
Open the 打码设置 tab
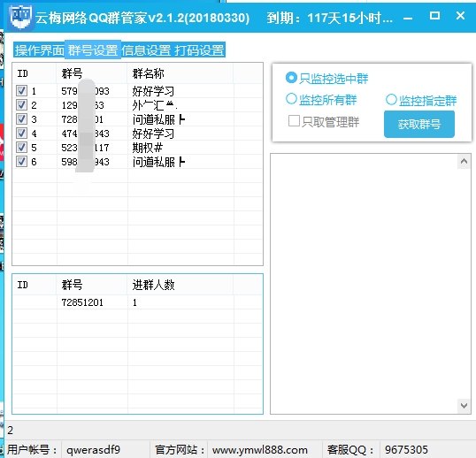point(199,50)
